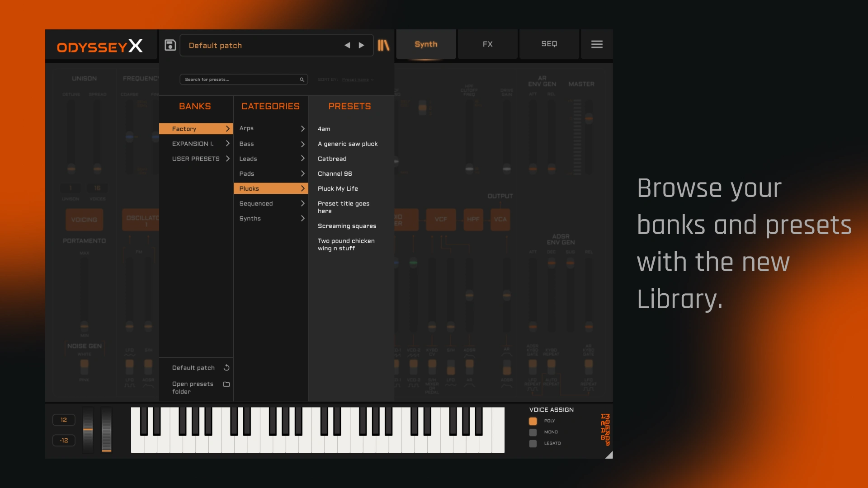Load the A generic saw pluck preset

pos(348,144)
